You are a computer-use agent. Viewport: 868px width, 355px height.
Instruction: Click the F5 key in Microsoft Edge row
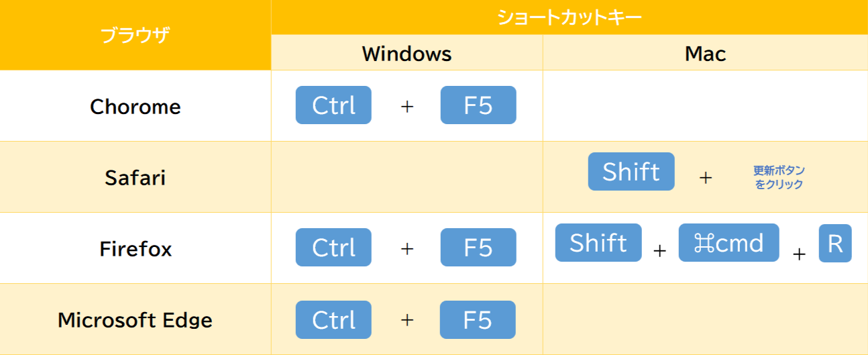click(478, 319)
